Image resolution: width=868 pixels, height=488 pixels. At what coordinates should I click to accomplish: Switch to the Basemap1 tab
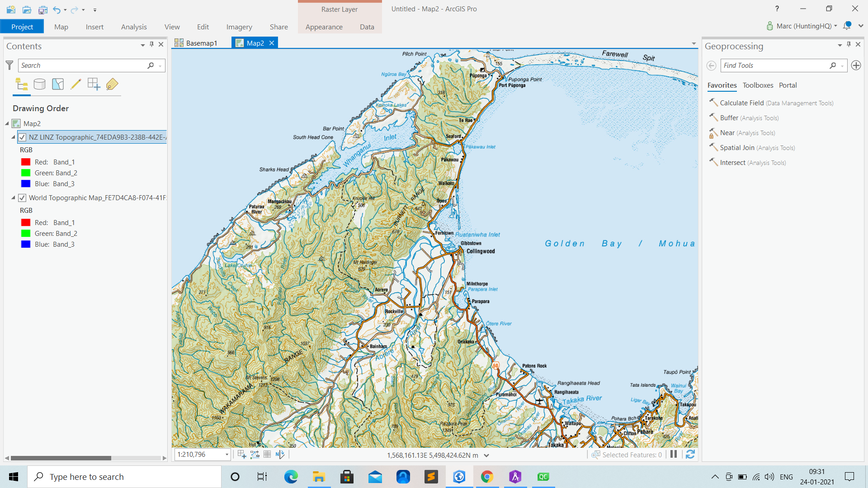click(x=201, y=43)
